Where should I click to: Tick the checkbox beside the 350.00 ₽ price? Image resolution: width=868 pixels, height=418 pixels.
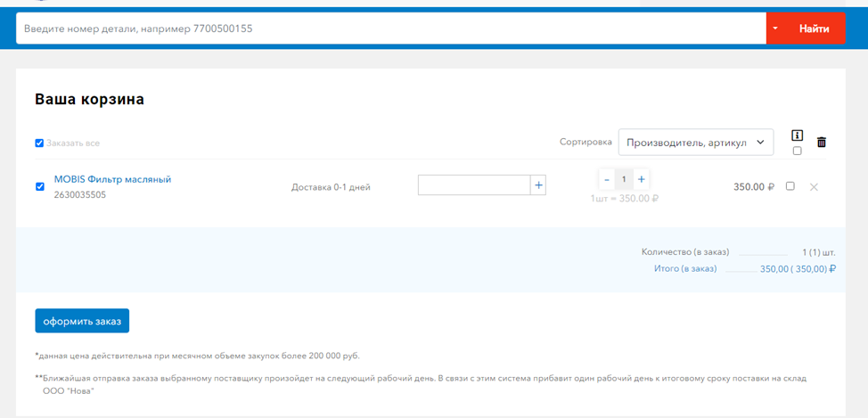790,186
